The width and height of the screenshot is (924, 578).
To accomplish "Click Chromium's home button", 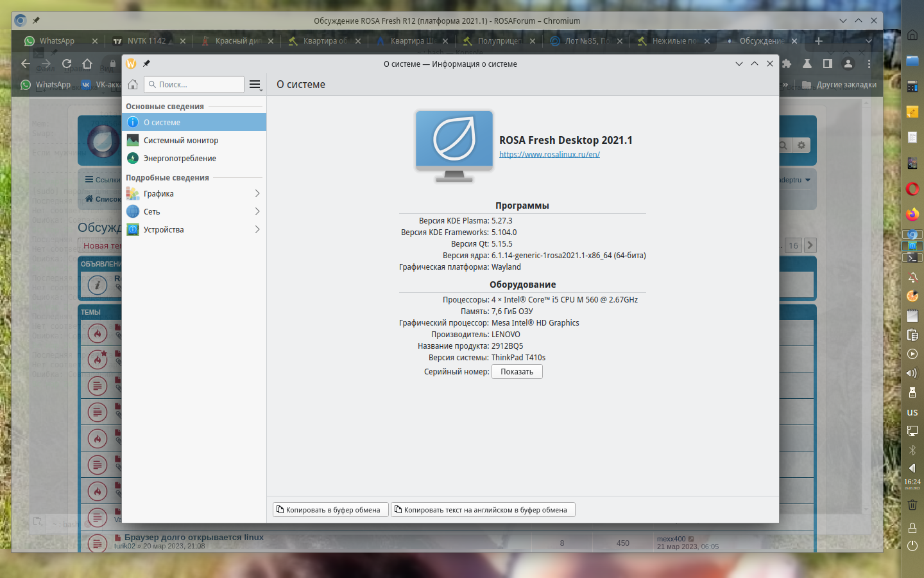I will pos(87,64).
